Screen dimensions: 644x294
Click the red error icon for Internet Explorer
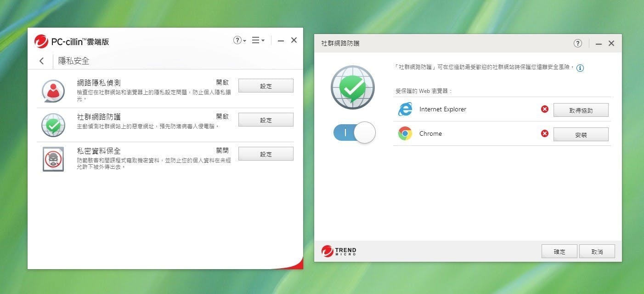click(545, 109)
